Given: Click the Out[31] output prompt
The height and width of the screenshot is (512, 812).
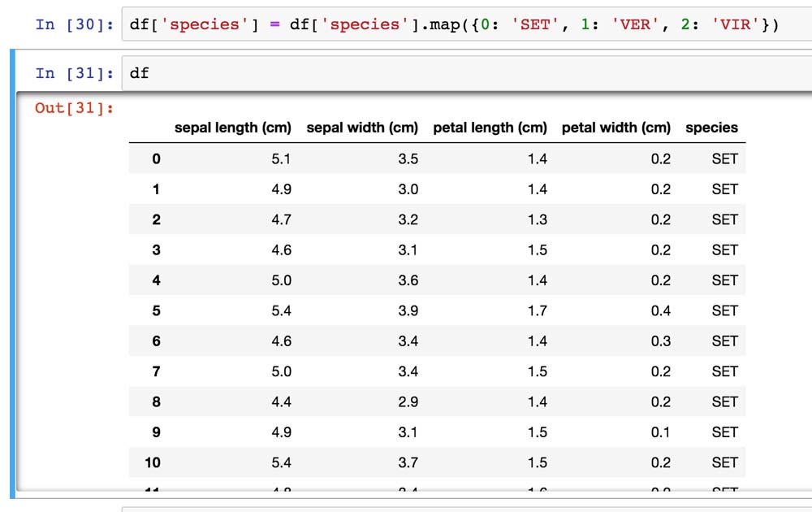Looking at the screenshot, I should click(74, 108).
